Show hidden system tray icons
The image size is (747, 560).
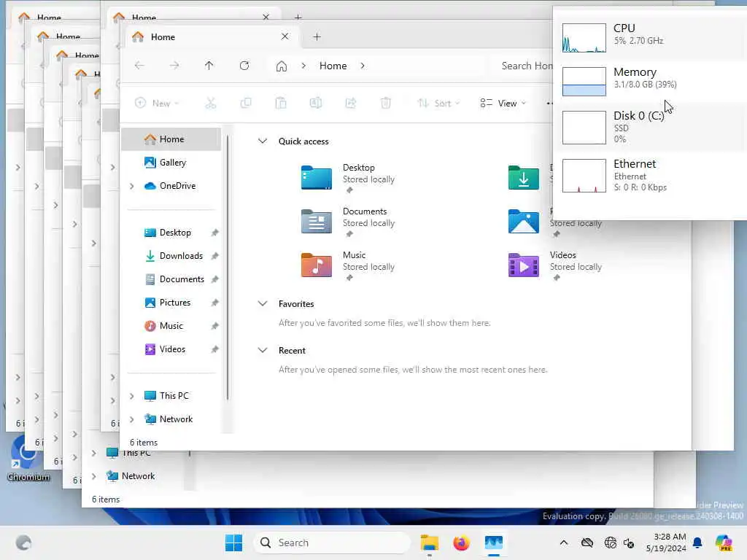tap(564, 542)
